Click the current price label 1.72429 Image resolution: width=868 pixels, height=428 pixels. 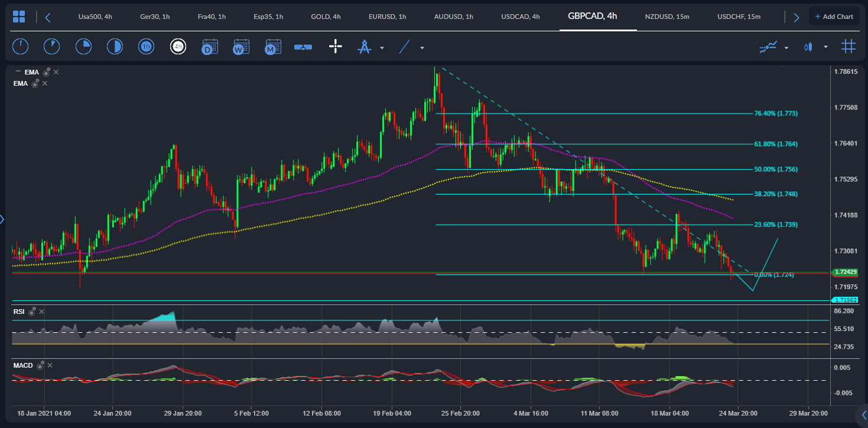[846, 272]
